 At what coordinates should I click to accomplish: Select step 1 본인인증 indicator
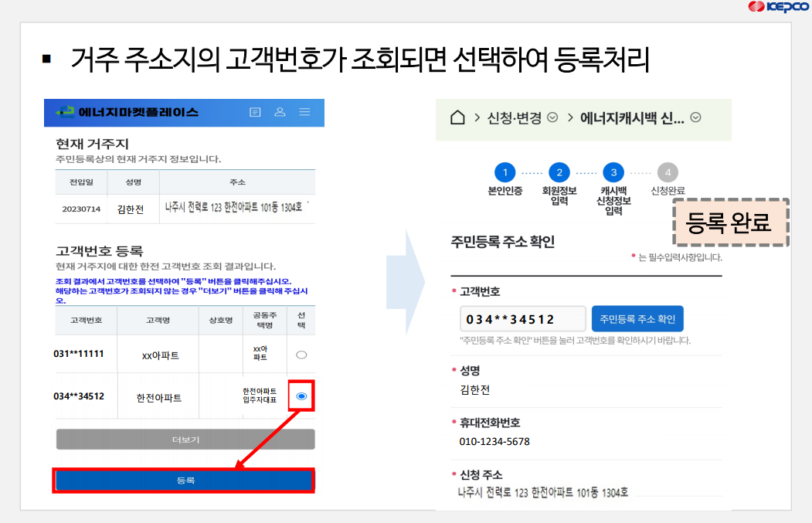(x=505, y=172)
